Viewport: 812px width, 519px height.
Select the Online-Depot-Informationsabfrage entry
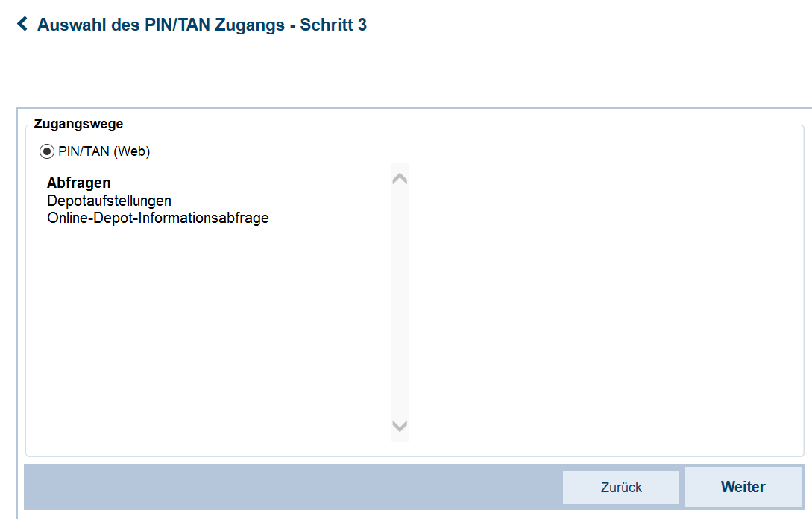158,218
